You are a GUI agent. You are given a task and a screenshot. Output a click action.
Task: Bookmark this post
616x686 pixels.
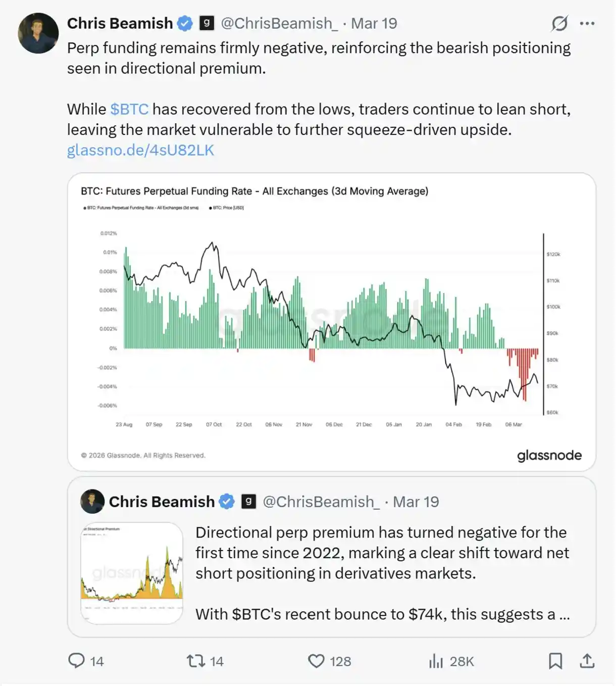pyautogui.click(x=556, y=661)
